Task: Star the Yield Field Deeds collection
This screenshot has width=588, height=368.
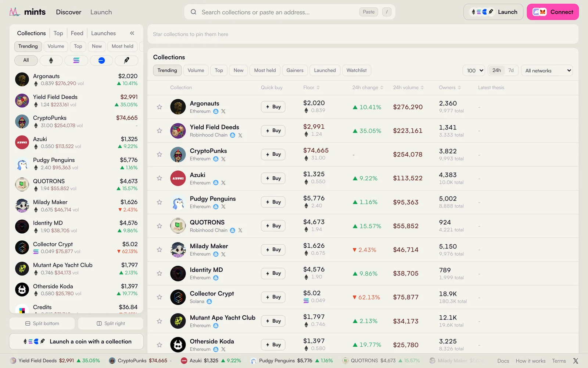Action: 159,131
